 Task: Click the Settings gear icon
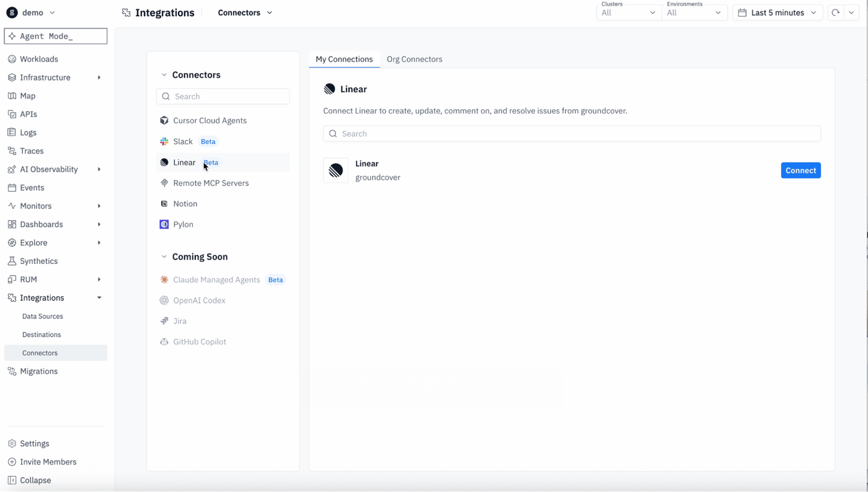(x=12, y=444)
